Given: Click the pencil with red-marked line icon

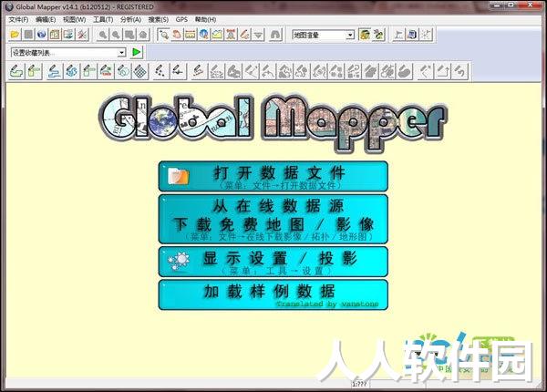Looking at the screenshot, I should pyautogui.click(x=106, y=71).
